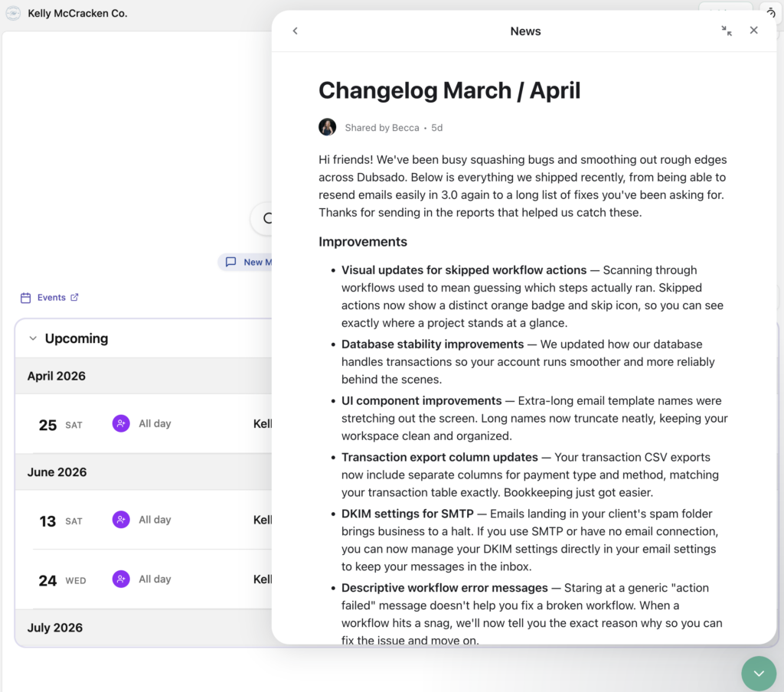Click the external link icon beside Events

tap(74, 298)
